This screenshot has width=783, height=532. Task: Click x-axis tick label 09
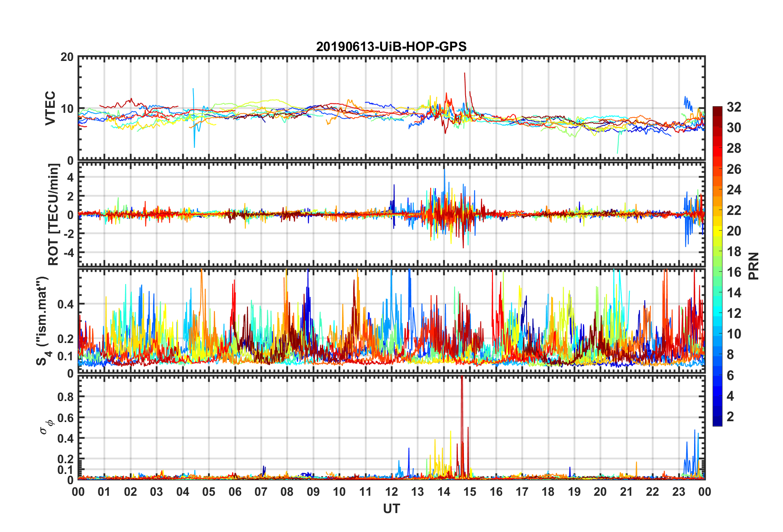[313, 492]
